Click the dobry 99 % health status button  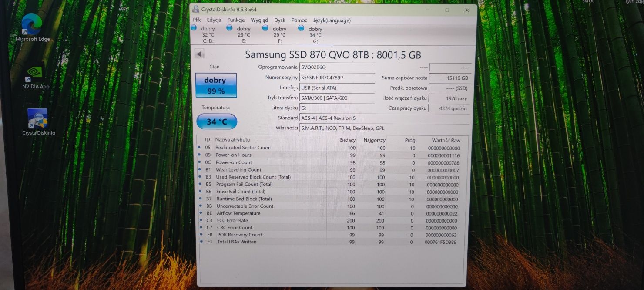click(216, 85)
